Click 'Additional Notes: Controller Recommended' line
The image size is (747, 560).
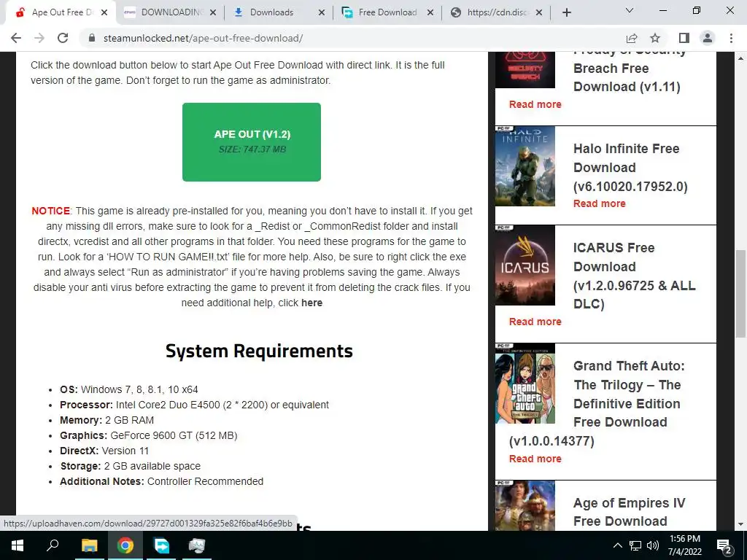(161, 481)
